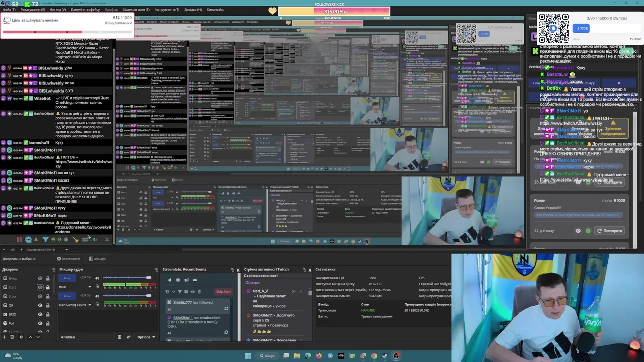
Task: Zoom in the preview with plus
Action: pos(21,250)
